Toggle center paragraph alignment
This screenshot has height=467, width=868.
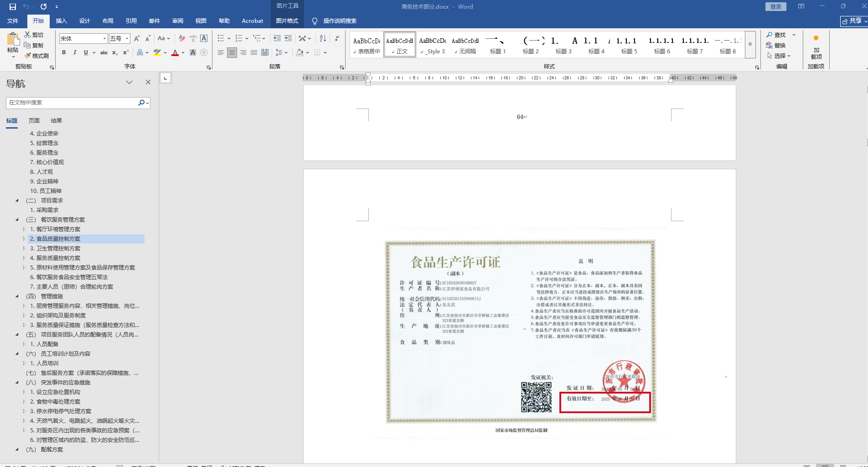[x=232, y=52]
